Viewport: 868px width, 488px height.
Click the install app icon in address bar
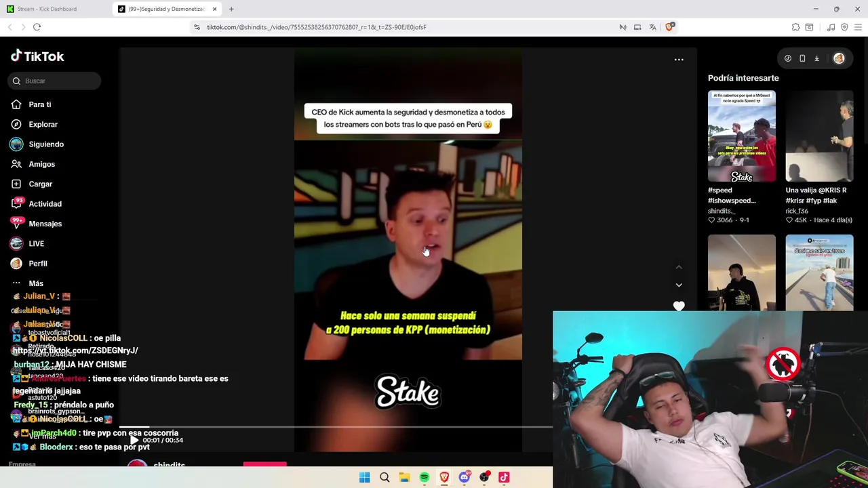click(637, 27)
